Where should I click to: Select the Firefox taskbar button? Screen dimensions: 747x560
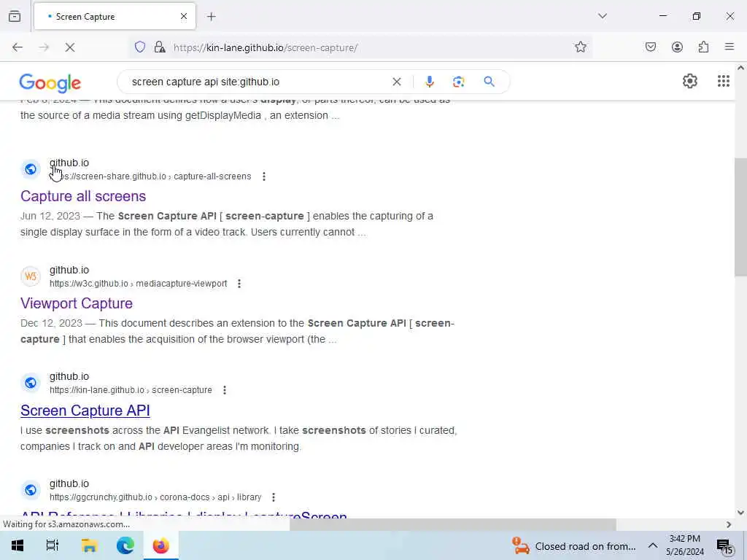(x=161, y=545)
